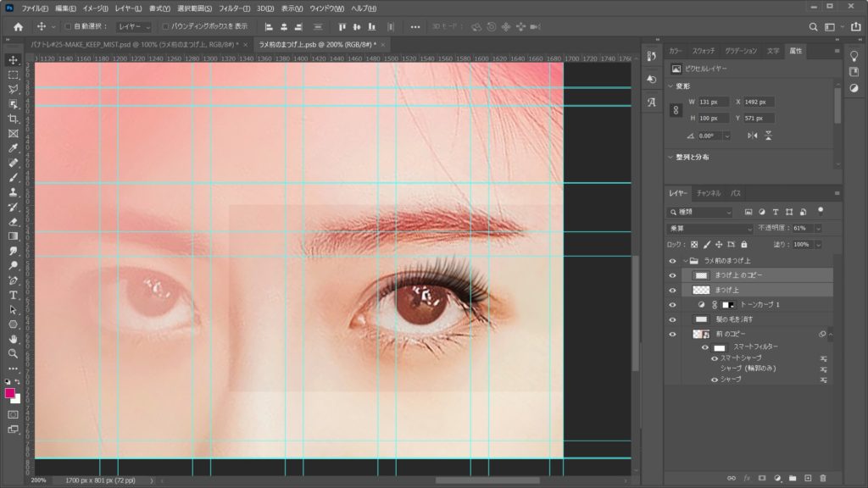Select the Eyedropper tool
868x488 pixels.
[14, 147]
